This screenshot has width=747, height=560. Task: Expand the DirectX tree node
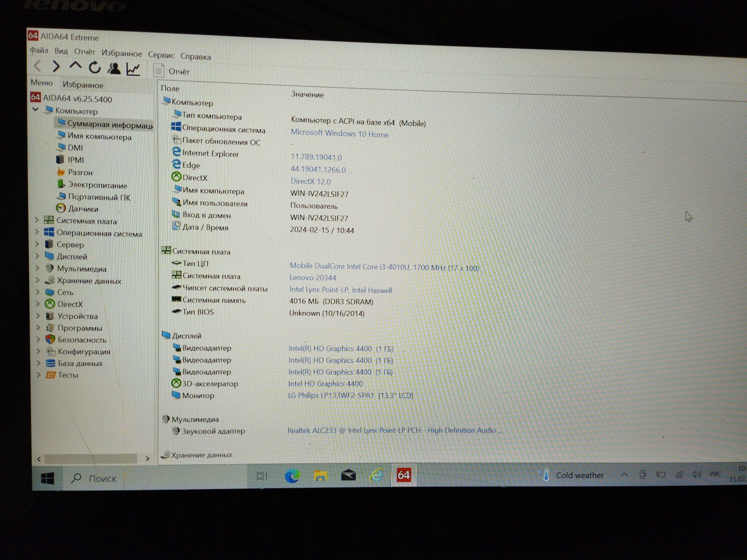[x=38, y=303]
